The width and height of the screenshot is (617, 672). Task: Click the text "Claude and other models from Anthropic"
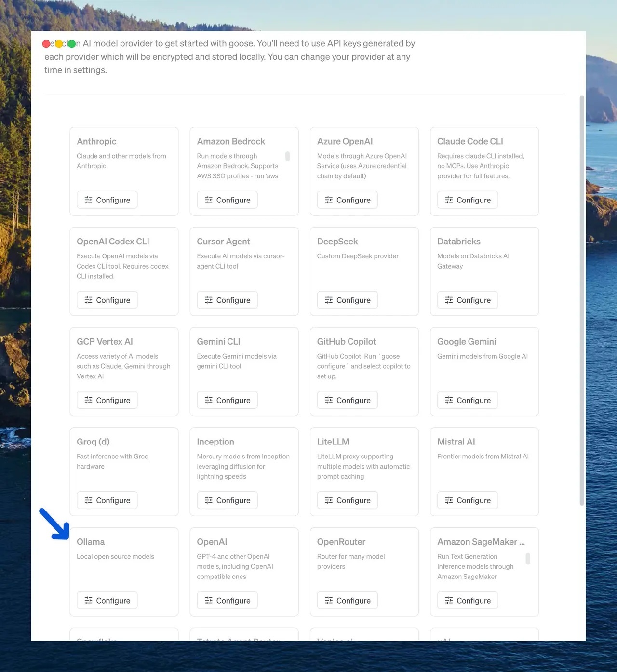[121, 161]
